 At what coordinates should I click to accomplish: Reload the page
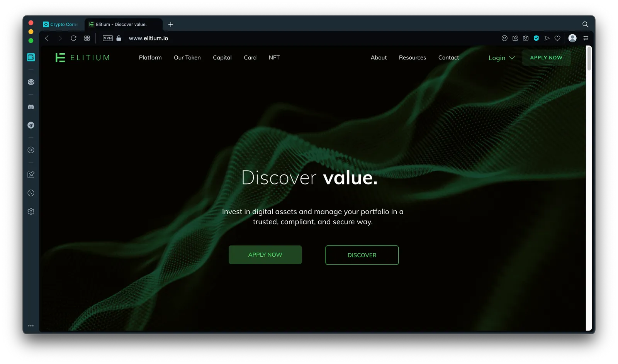(73, 38)
